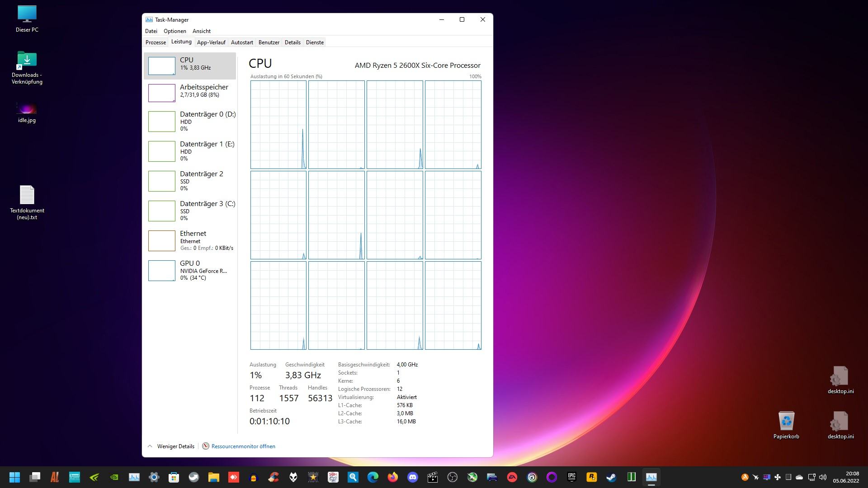Show Ethernet network performance
The height and width of the screenshot is (488, 868).
(x=190, y=240)
